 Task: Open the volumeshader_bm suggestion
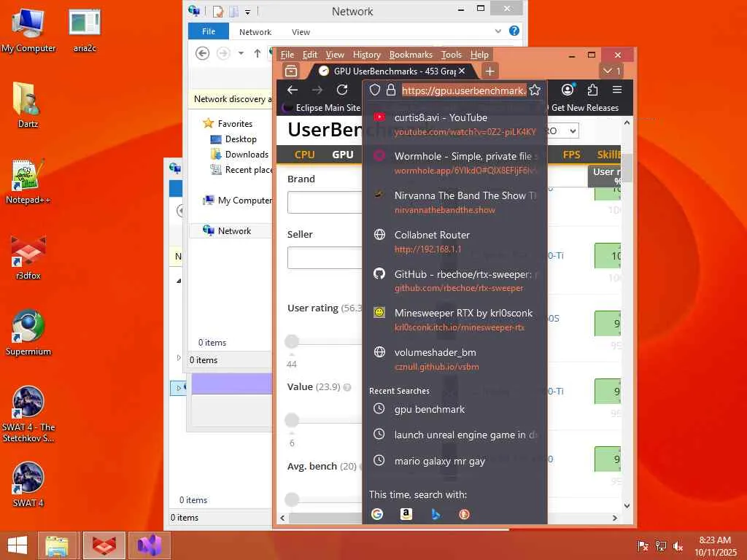(455, 359)
